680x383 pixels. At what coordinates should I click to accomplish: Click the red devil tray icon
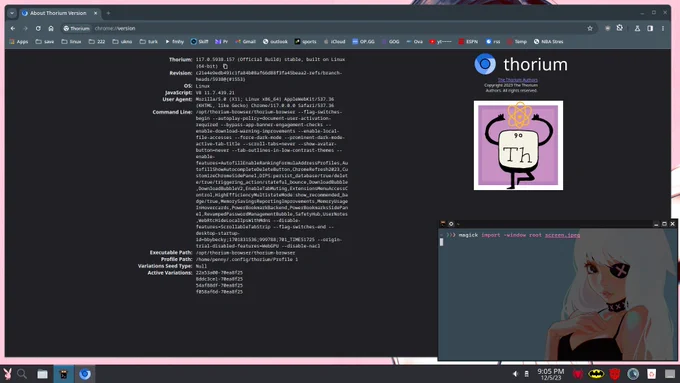578,374
